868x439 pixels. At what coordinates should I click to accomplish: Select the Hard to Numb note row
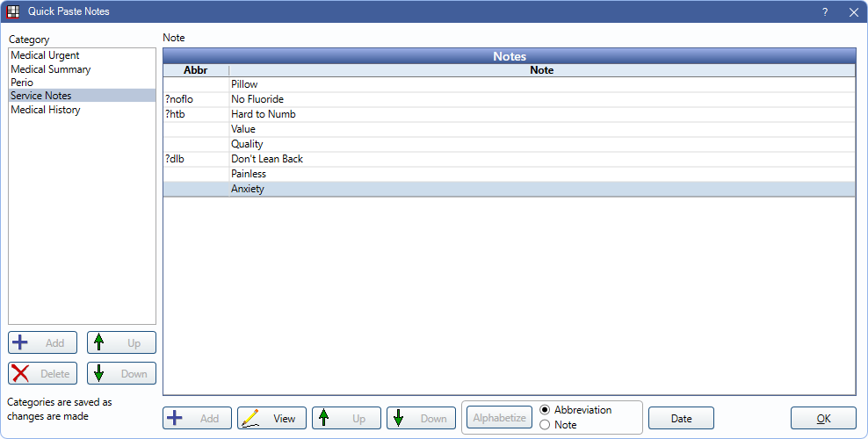tap(264, 114)
